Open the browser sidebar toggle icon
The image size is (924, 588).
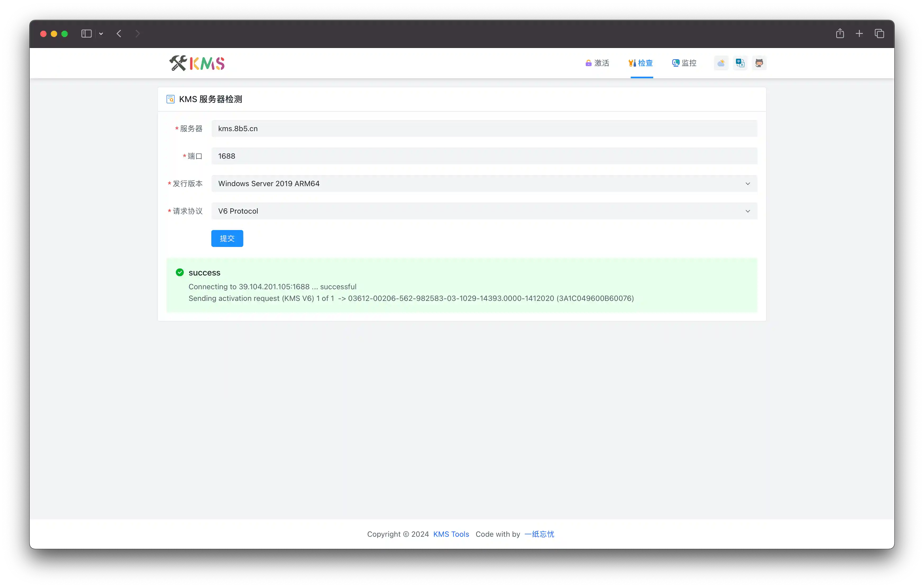pyautogui.click(x=86, y=34)
